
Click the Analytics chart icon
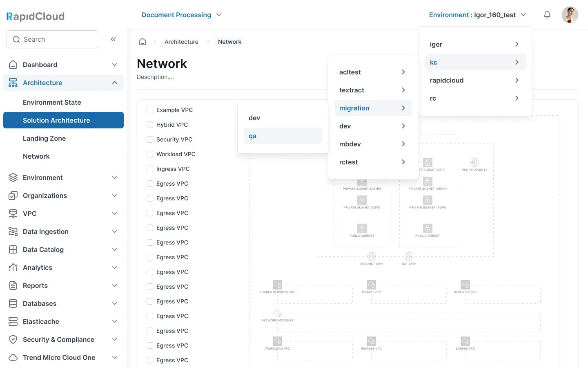pos(13,267)
